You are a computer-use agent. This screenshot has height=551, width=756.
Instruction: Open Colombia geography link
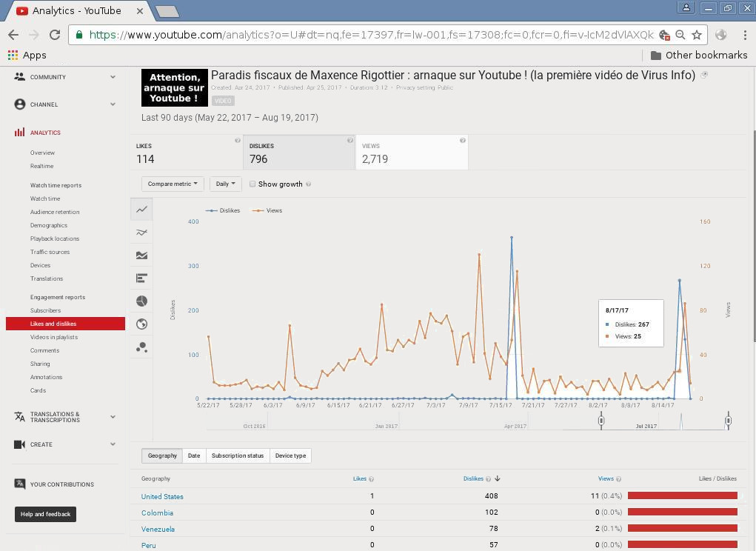click(157, 513)
